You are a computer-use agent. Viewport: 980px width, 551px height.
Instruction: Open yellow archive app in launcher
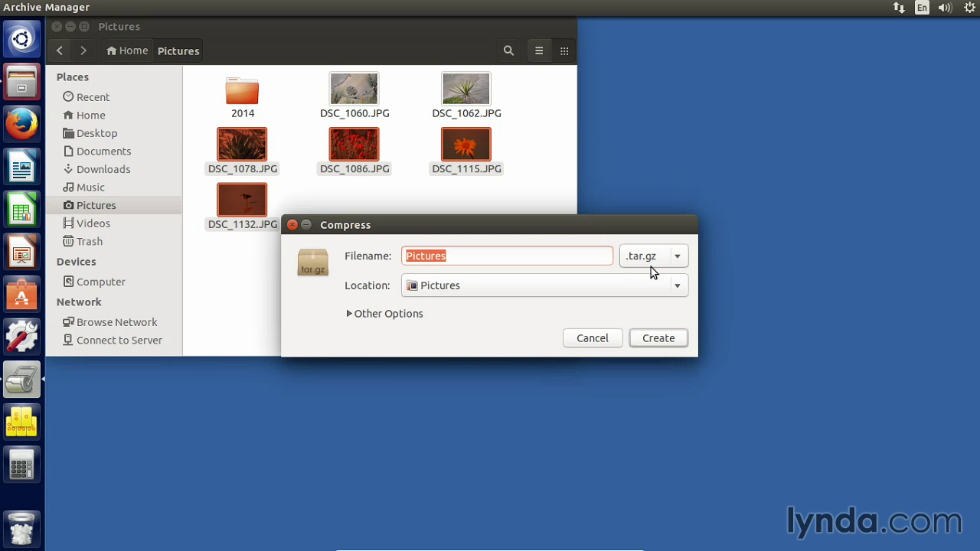coord(21,421)
